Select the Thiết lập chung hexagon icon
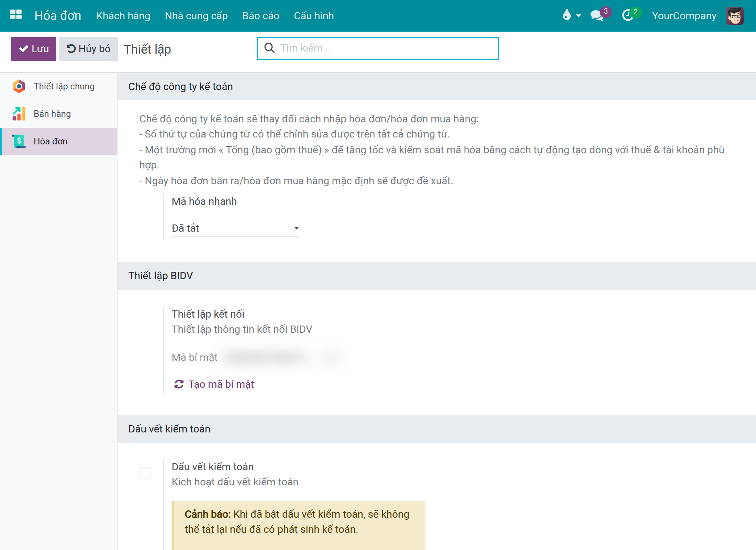 tap(19, 86)
